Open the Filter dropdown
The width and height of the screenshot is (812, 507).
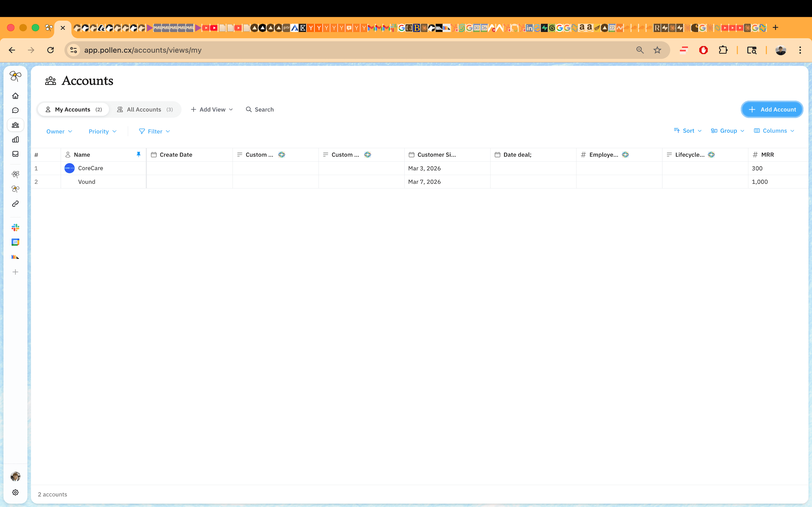point(154,131)
